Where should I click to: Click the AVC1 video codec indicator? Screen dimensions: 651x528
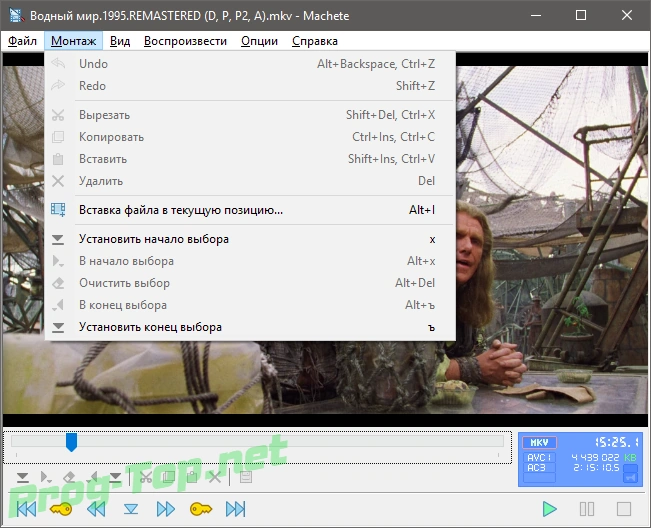(x=539, y=457)
